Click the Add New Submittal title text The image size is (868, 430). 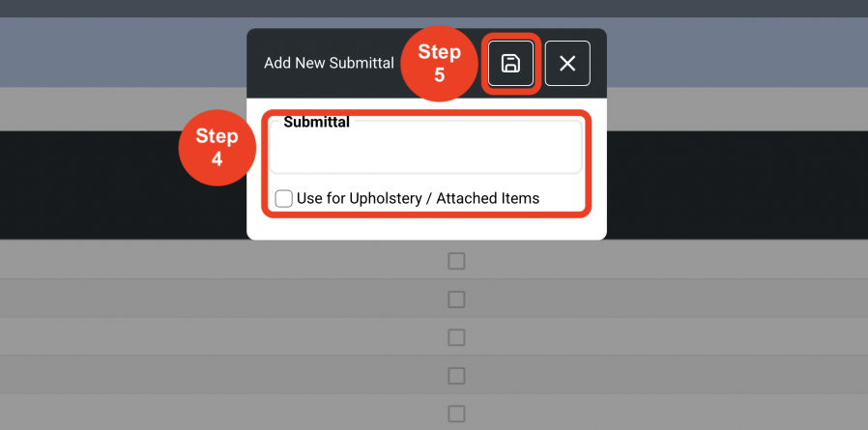[x=329, y=63]
